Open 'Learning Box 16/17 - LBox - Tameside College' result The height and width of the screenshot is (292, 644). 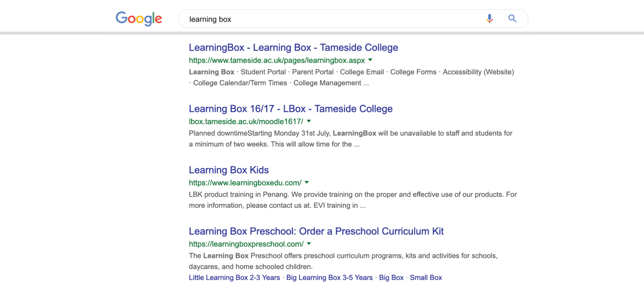(x=291, y=109)
